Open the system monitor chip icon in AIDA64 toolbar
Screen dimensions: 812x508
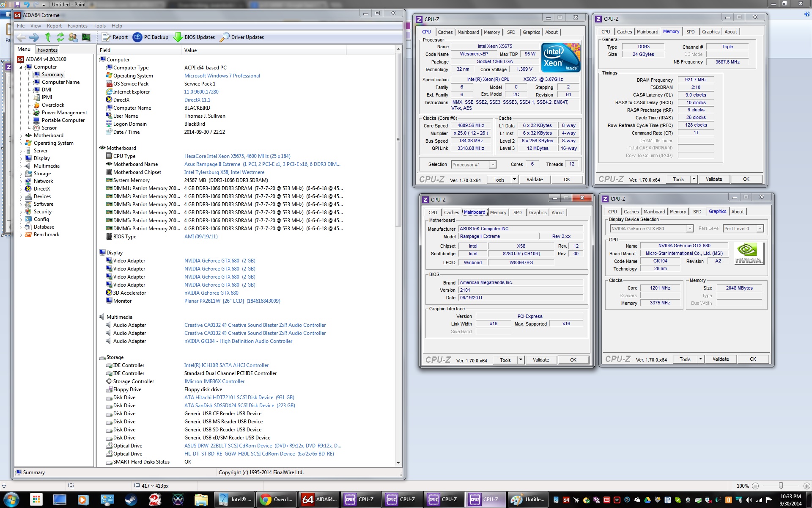[86, 37]
